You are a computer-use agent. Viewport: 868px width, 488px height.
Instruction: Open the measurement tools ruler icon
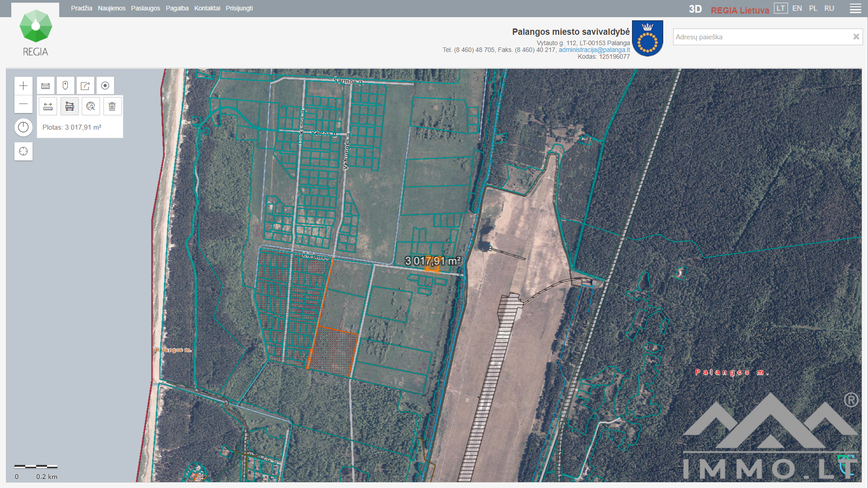(x=46, y=86)
